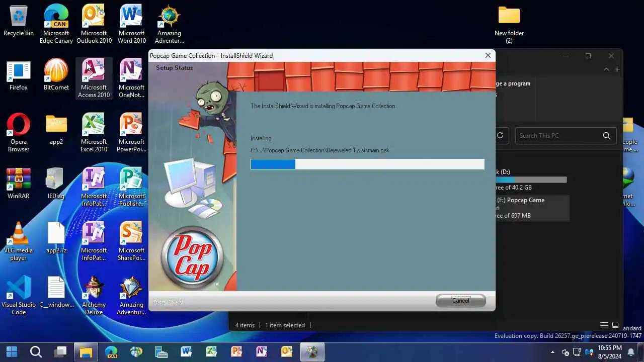The width and height of the screenshot is (644, 362).
Task: Click the refresh button in File Explorer
Action: coord(500,135)
